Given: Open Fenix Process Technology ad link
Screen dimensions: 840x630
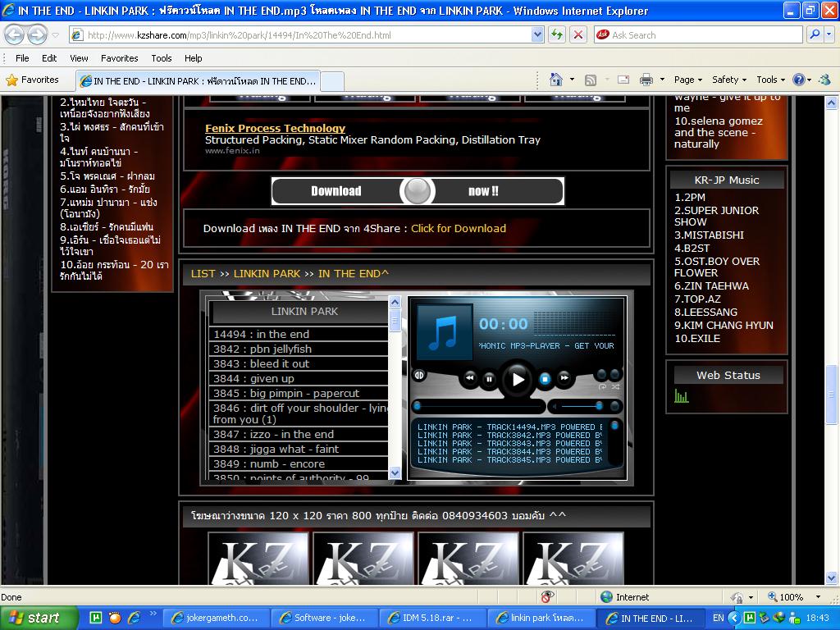Looking at the screenshot, I should [276, 128].
